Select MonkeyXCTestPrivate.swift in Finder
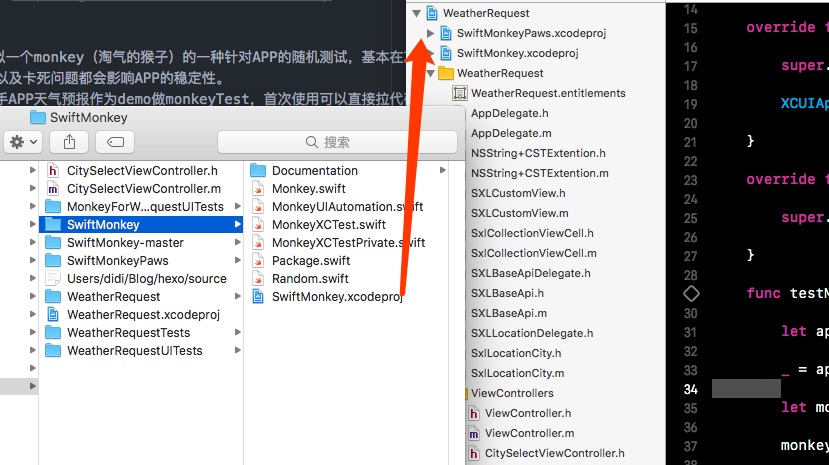The width and height of the screenshot is (829, 465). 347,243
